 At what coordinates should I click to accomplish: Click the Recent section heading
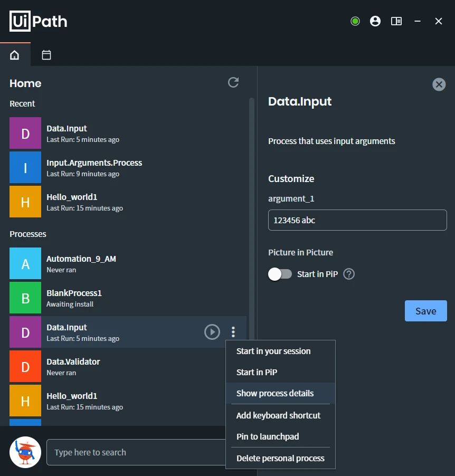click(x=22, y=104)
